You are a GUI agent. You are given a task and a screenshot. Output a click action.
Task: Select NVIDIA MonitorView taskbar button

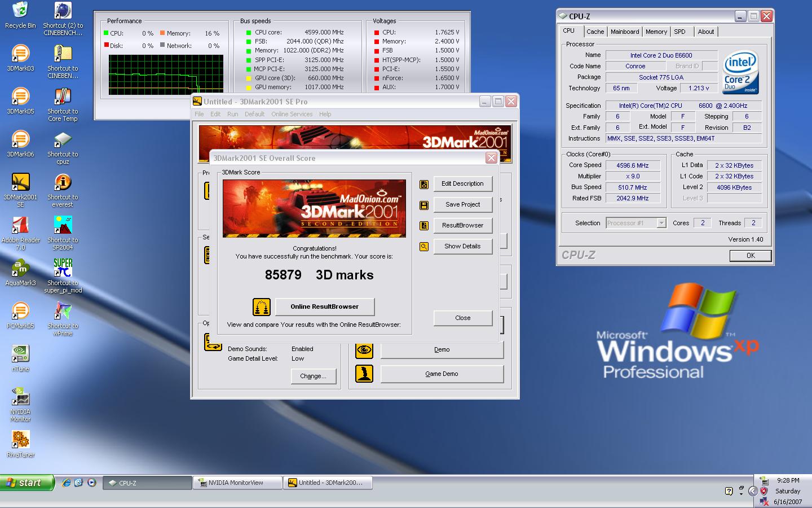click(237, 483)
